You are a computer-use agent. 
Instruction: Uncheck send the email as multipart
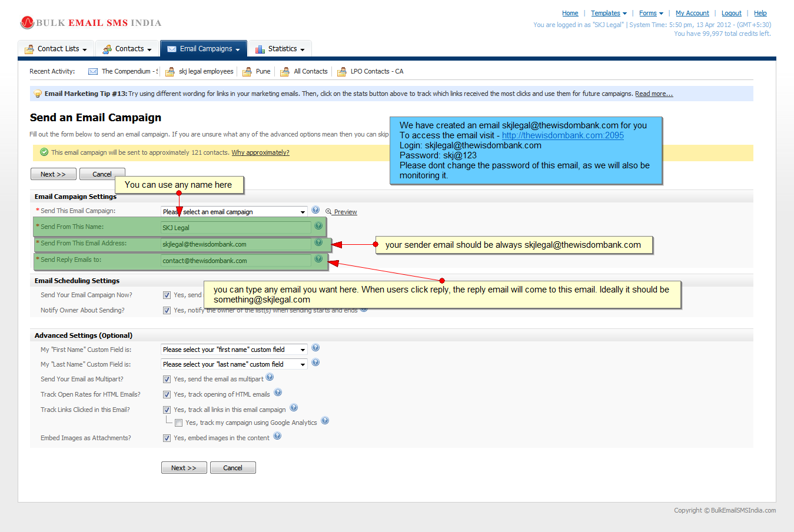[167, 380]
